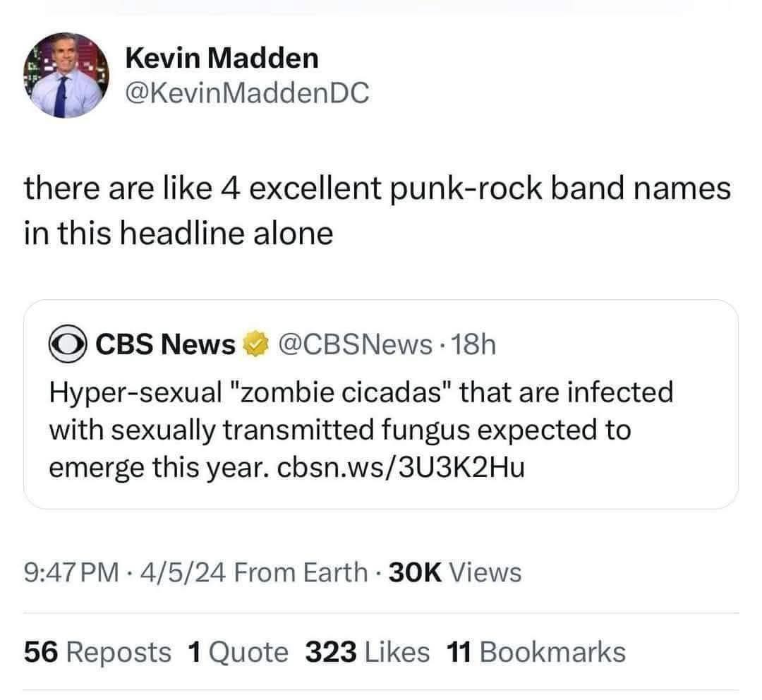Click the quoted headline about zombie cicadas
This screenshot has width=762, height=700.
[360, 430]
